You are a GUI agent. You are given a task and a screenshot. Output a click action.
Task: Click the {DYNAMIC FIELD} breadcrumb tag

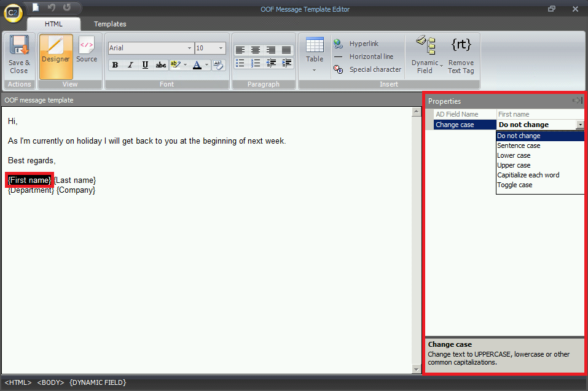(x=98, y=382)
